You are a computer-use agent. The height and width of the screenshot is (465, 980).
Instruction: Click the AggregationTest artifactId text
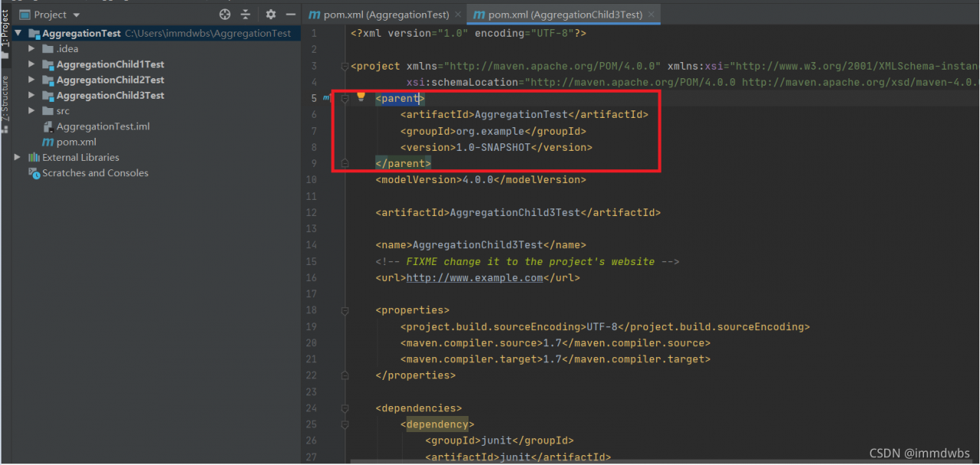tap(521, 115)
